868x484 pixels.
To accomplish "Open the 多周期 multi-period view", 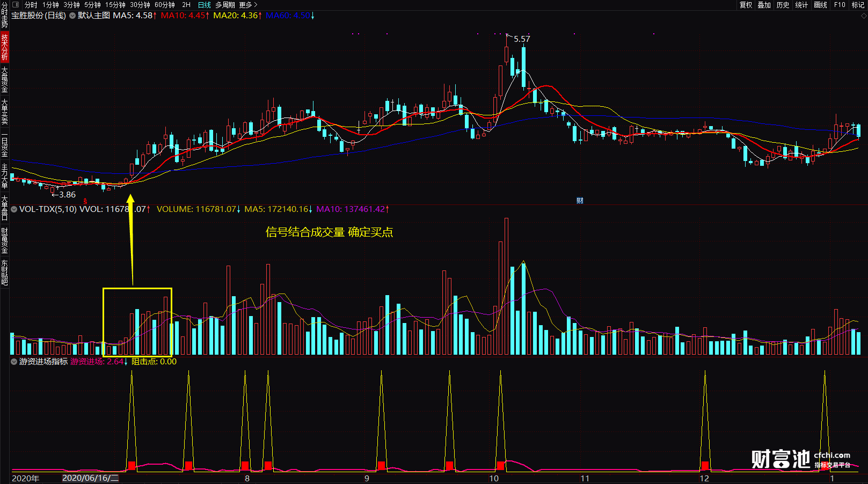I will [225, 5].
